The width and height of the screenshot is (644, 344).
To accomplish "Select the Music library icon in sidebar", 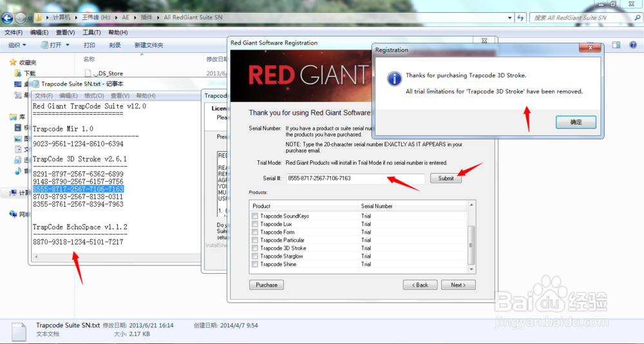I will [x=17, y=171].
